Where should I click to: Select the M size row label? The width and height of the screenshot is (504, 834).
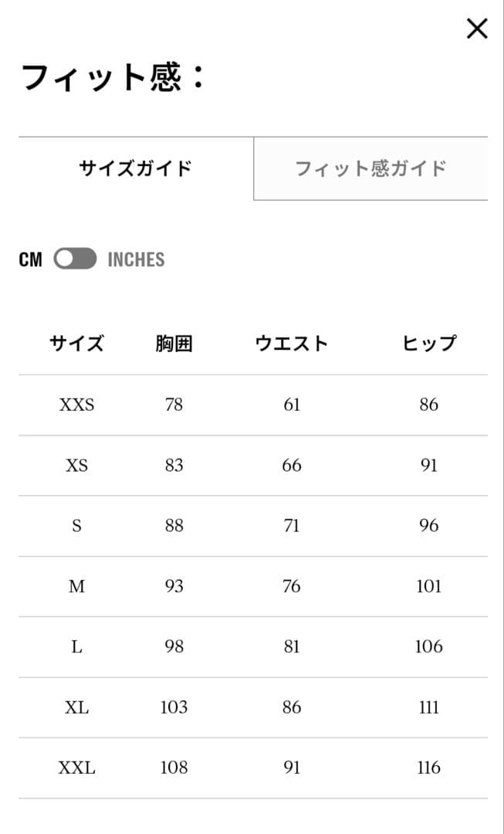click(x=76, y=587)
